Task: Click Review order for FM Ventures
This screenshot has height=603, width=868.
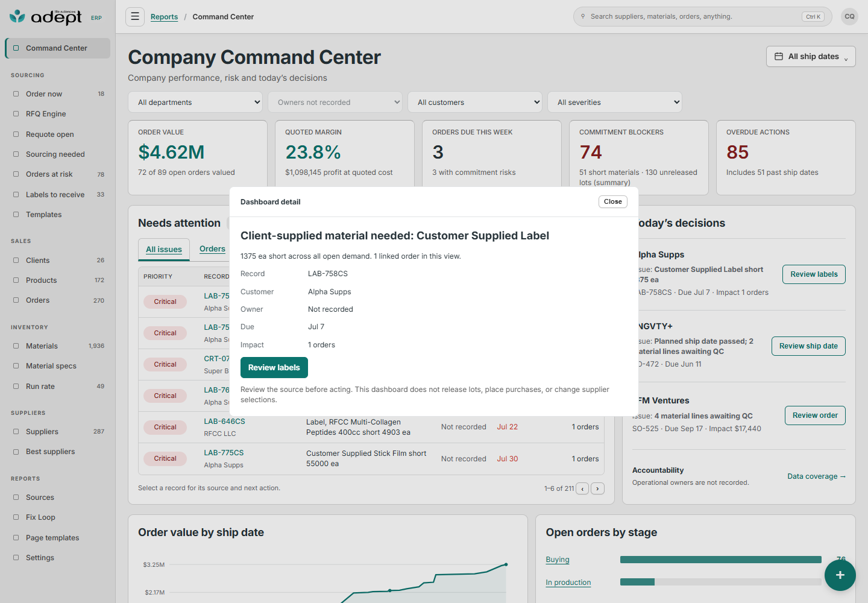Action: click(815, 415)
